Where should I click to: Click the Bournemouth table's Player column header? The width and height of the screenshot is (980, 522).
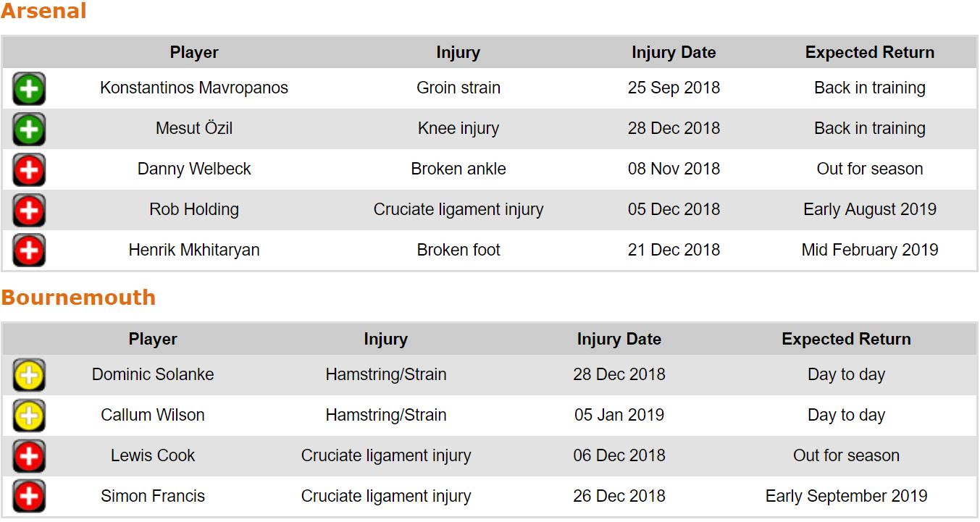tap(153, 339)
